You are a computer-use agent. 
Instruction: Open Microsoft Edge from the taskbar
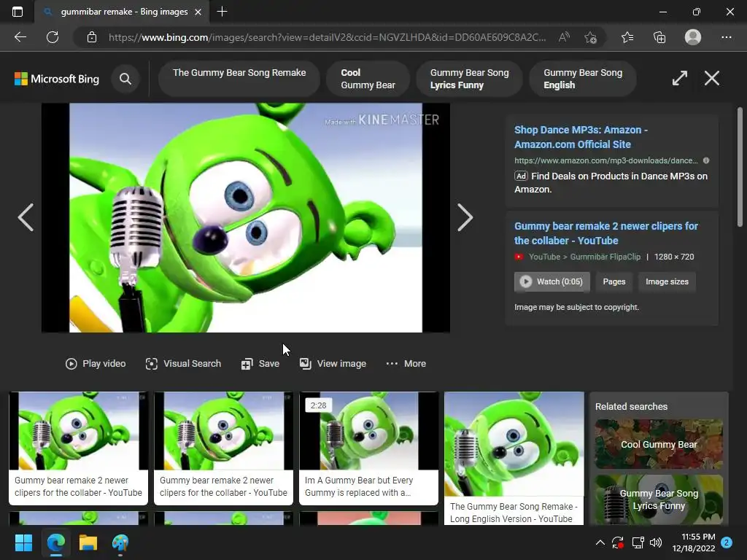(x=55, y=542)
